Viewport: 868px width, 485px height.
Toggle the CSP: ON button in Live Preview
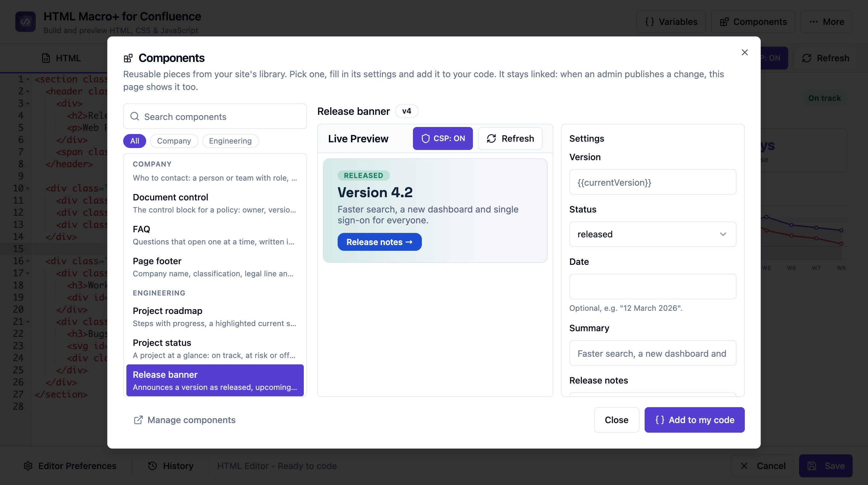click(442, 138)
